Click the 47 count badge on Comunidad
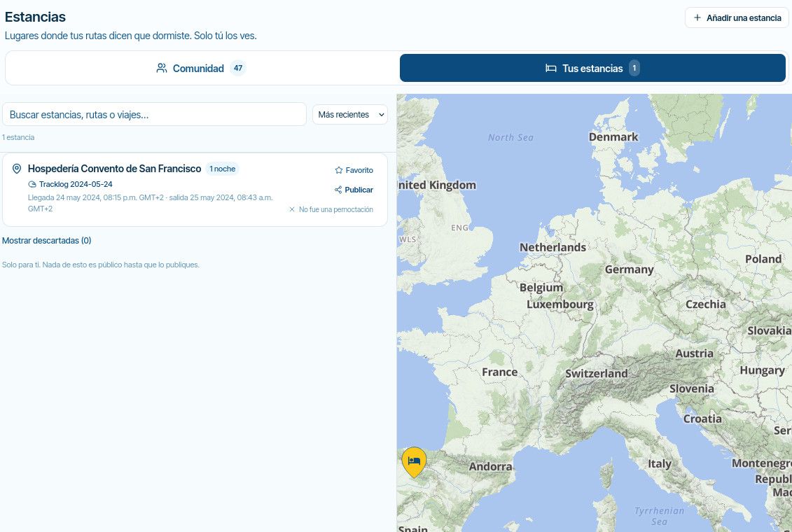Viewport: 792px width, 532px height. [x=238, y=68]
